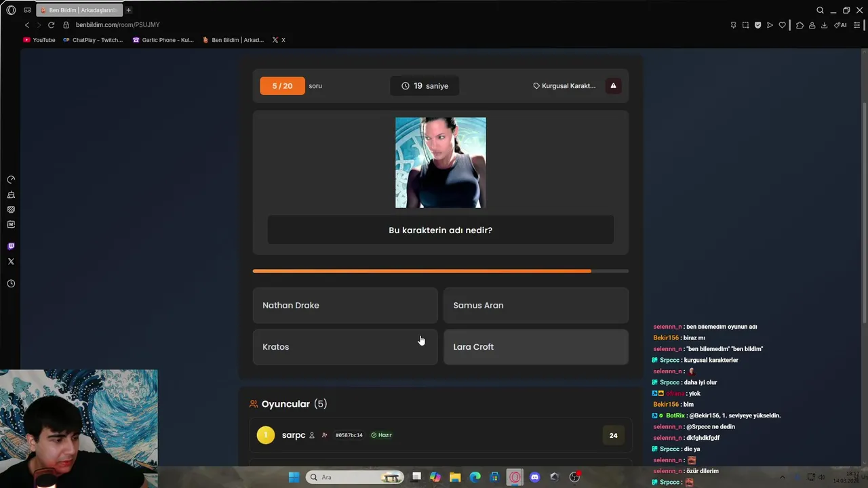Open the Opera main menu logo
This screenshot has width=868, height=488.
coord(11,10)
